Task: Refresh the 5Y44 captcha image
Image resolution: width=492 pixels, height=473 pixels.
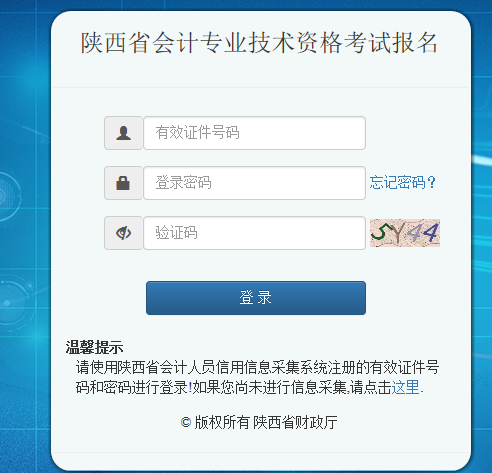Action: point(405,233)
